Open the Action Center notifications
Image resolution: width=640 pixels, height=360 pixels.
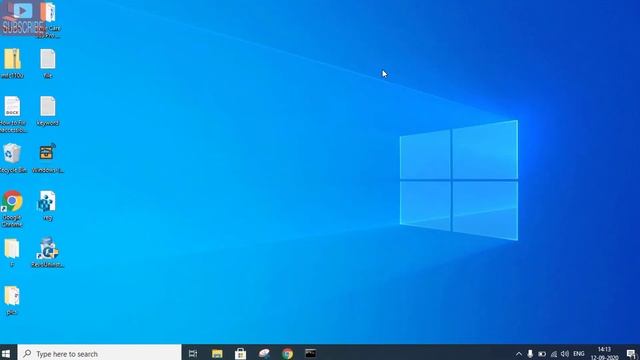tap(631, 354)
